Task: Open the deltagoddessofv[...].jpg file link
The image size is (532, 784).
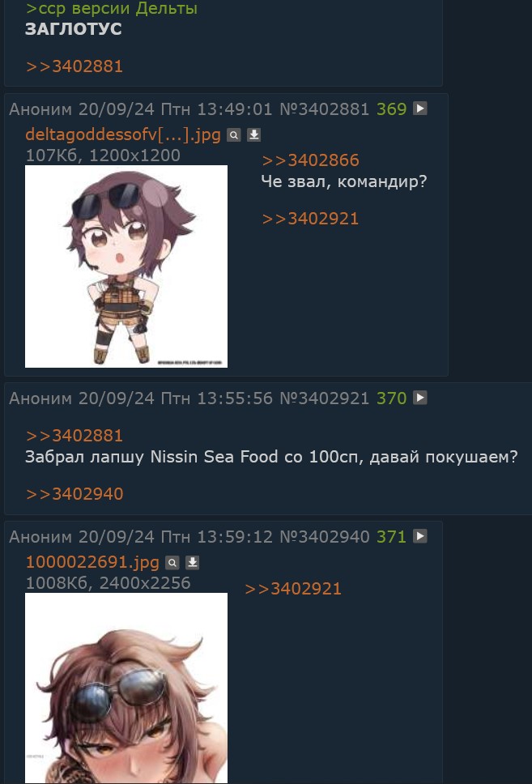Action: point(123,134)
